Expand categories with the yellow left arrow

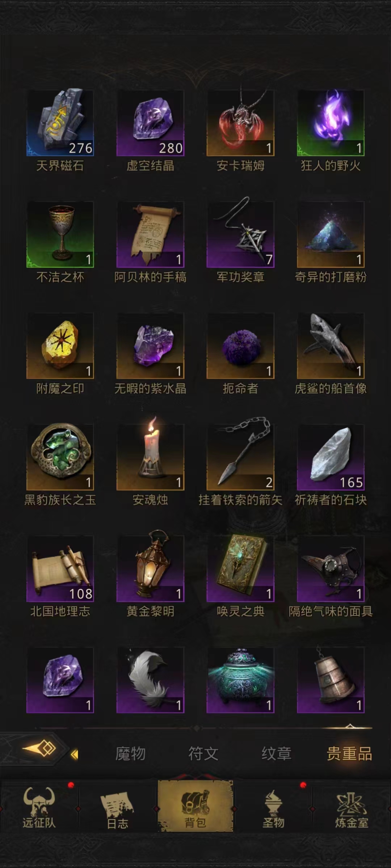[75, 754]
